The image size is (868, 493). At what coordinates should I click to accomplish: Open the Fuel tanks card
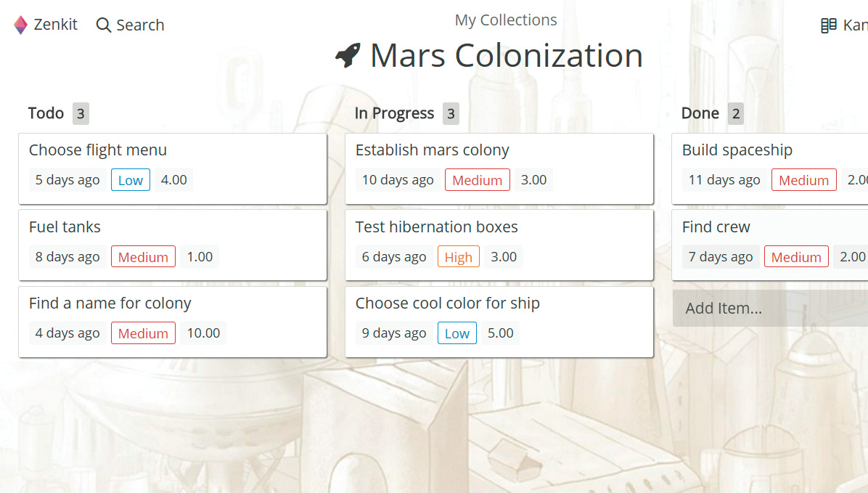click(x=65, y=227)
